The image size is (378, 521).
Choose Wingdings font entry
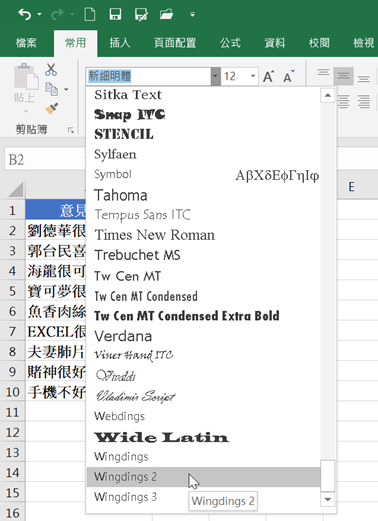203,457
